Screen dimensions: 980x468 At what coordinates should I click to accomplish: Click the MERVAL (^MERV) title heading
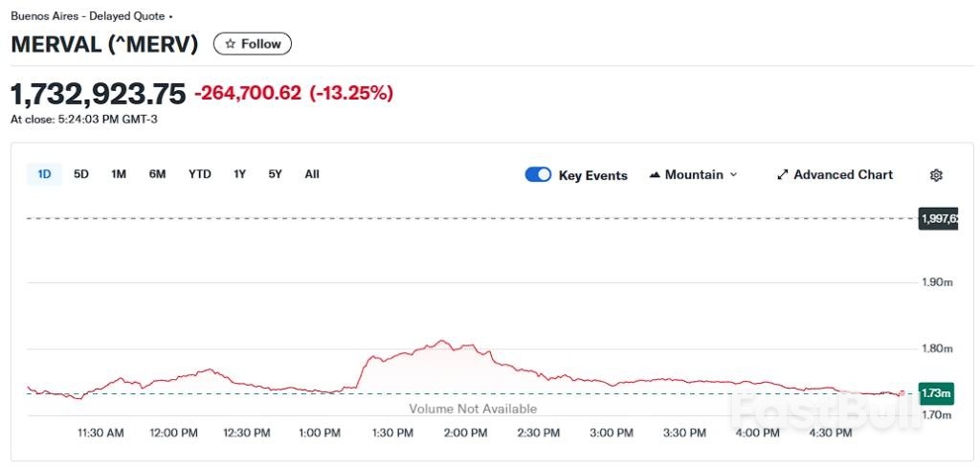[x=104, y=44]
